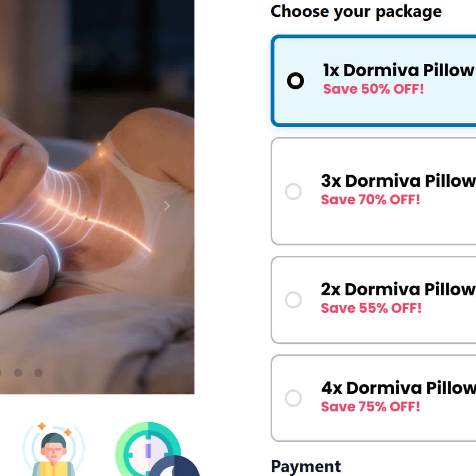476x476 pixels.
Task: Click the 3x Dormiva Pillow package title
Action: (x=398, y=181)
